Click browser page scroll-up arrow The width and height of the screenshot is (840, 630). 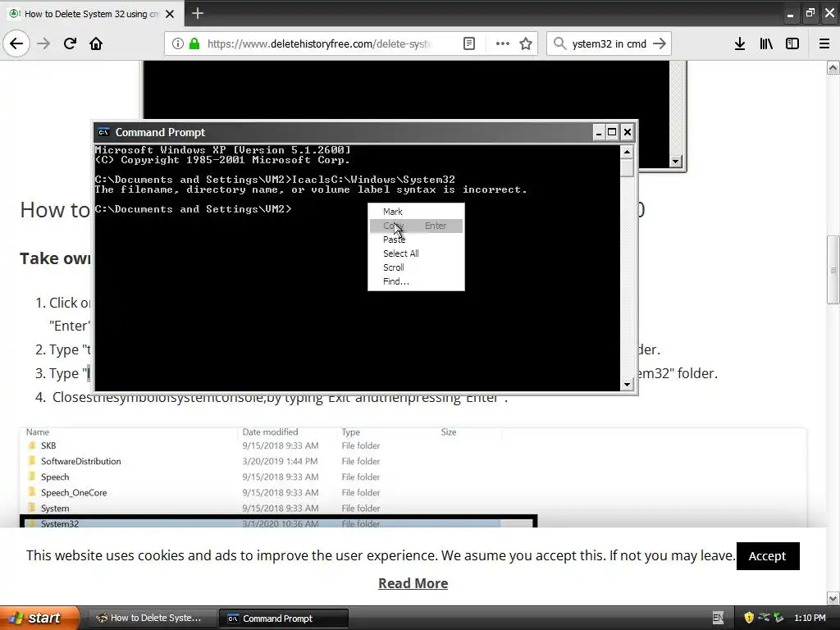pos(833,67)
